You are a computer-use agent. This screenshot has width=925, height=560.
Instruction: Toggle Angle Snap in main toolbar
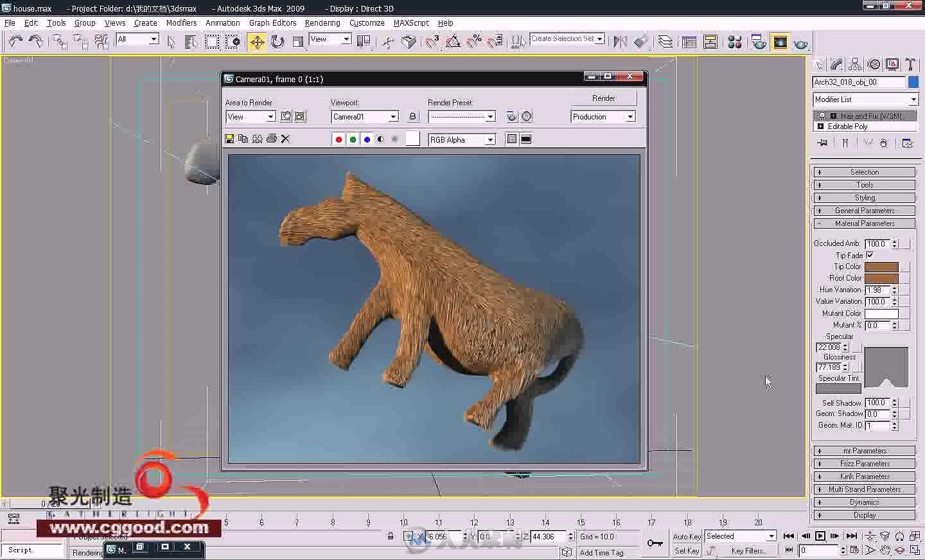click(x=453, y=42)
